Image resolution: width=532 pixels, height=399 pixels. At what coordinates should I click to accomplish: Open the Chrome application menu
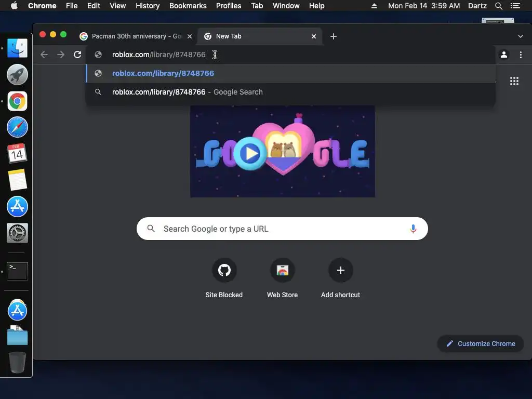[x=42, y=6]
